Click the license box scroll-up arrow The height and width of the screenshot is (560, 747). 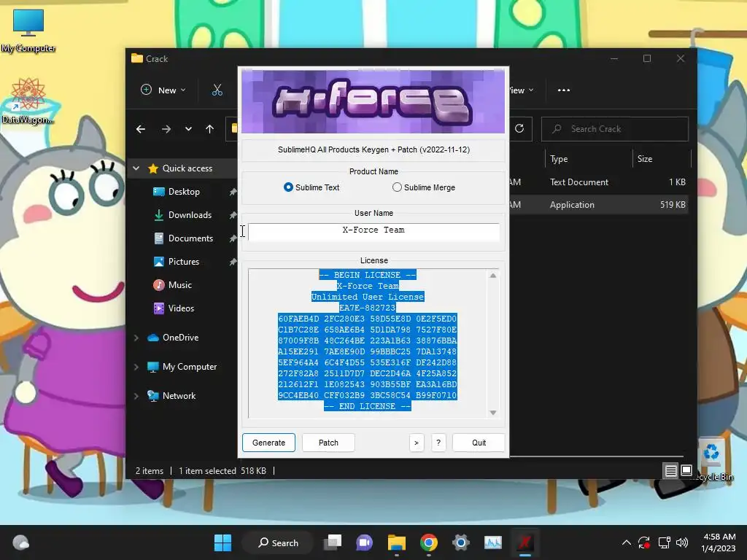coord(493,275)
